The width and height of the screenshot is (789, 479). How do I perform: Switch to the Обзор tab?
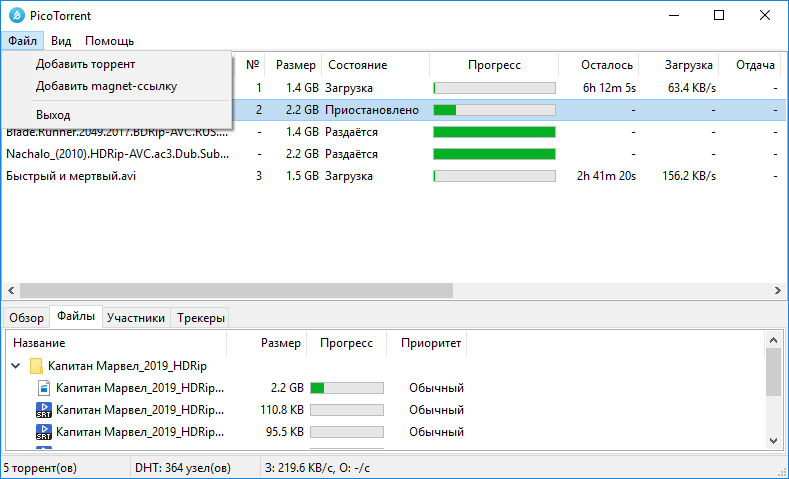pyautogui.click(x=27, y=318)
